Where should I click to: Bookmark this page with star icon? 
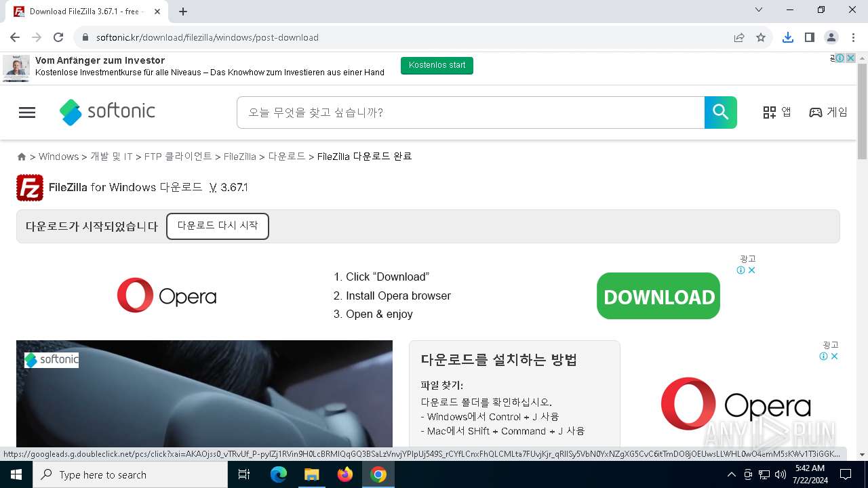761,37
